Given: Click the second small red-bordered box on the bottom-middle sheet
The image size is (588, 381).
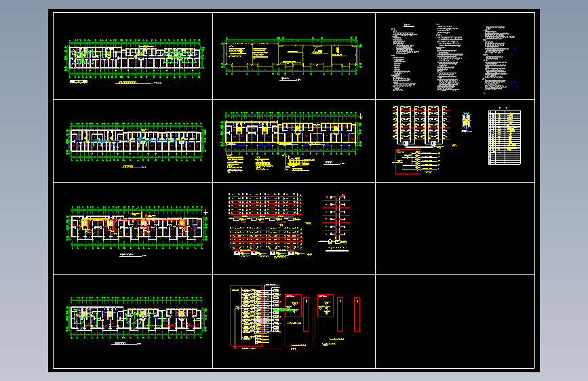Looking at the screenshot, I should click(x=326, y=306).
